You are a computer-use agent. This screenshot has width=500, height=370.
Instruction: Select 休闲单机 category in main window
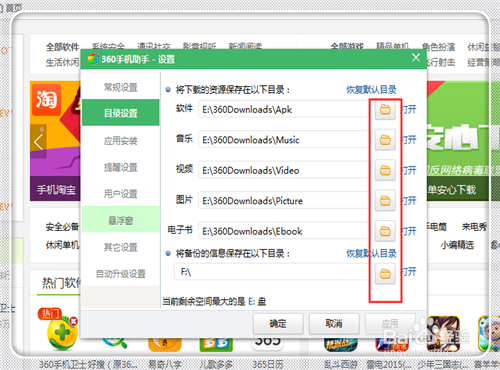pos(63,245)
